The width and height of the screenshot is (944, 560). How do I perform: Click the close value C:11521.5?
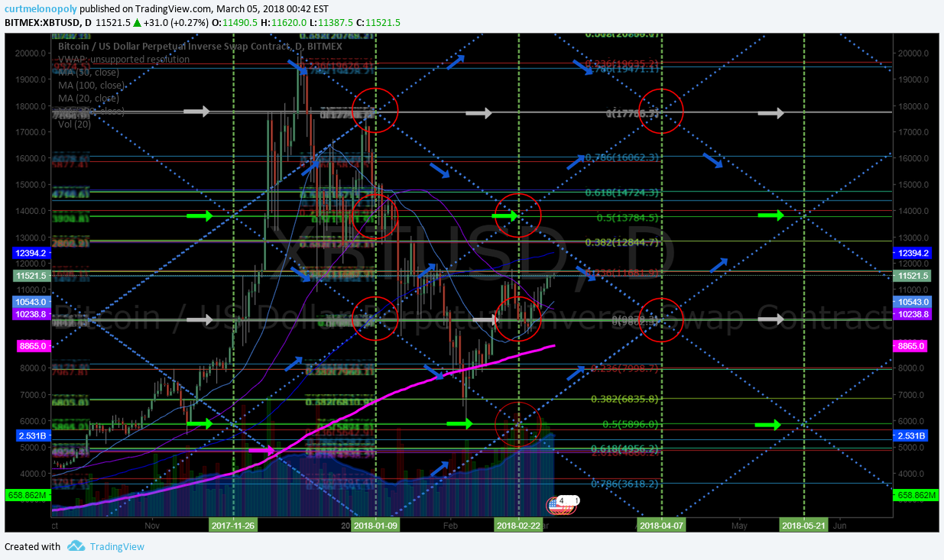(378, 23)
